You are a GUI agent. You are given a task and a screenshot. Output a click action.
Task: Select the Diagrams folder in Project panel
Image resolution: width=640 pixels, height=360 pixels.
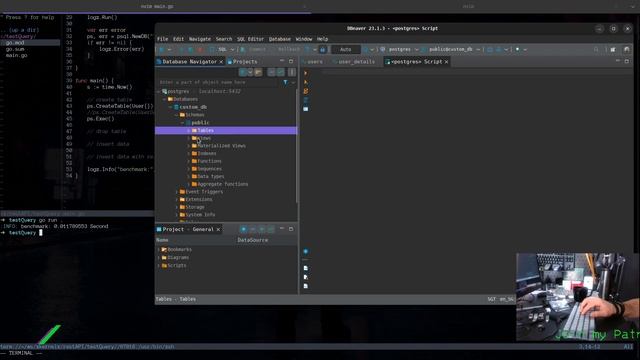pos(178,258)
